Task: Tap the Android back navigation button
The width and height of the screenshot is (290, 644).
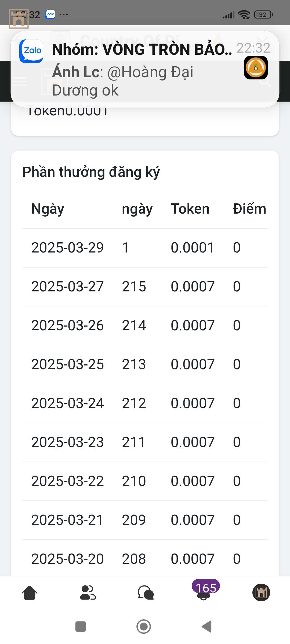Action: point(206,627)
